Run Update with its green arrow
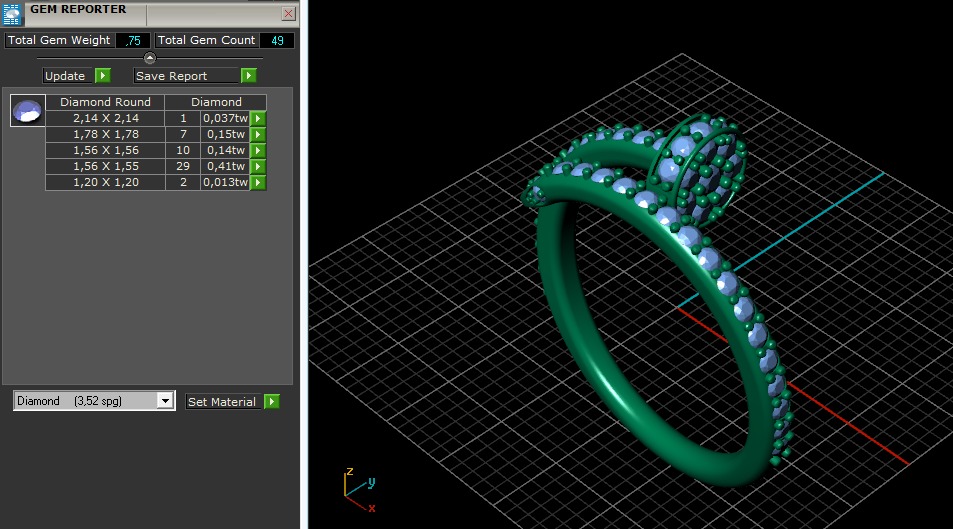 pyautogui.click(x=103, y=75)
